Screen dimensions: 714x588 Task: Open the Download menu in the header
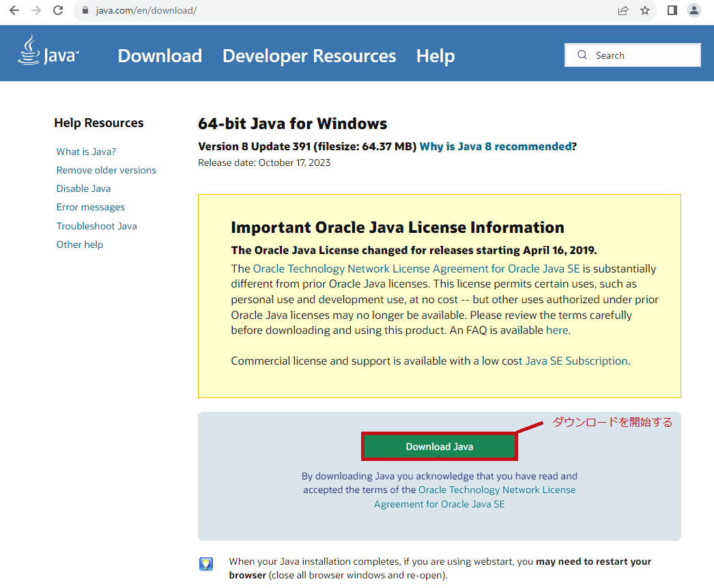160,55
